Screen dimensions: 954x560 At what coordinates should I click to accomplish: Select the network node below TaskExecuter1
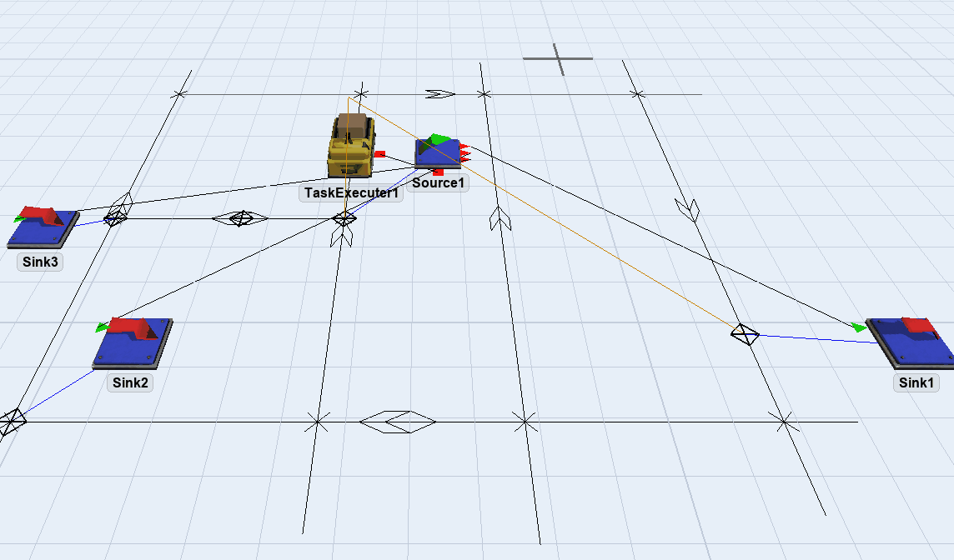click(344, 219)
